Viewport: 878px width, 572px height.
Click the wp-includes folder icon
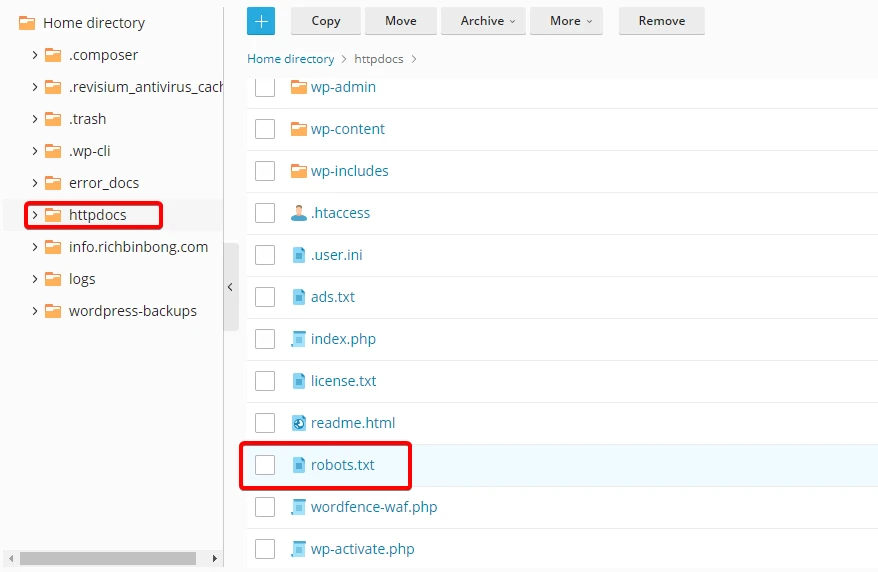tap(299, 171)
